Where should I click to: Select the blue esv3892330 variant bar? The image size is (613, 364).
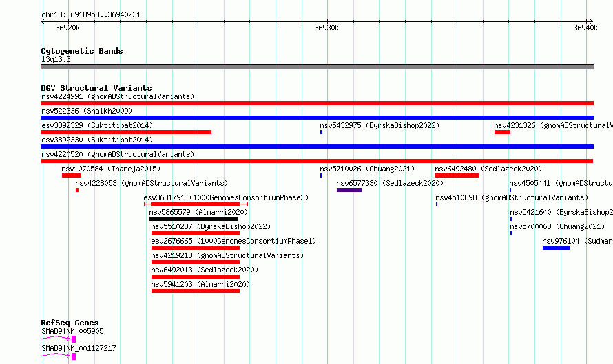pos(317,147)
